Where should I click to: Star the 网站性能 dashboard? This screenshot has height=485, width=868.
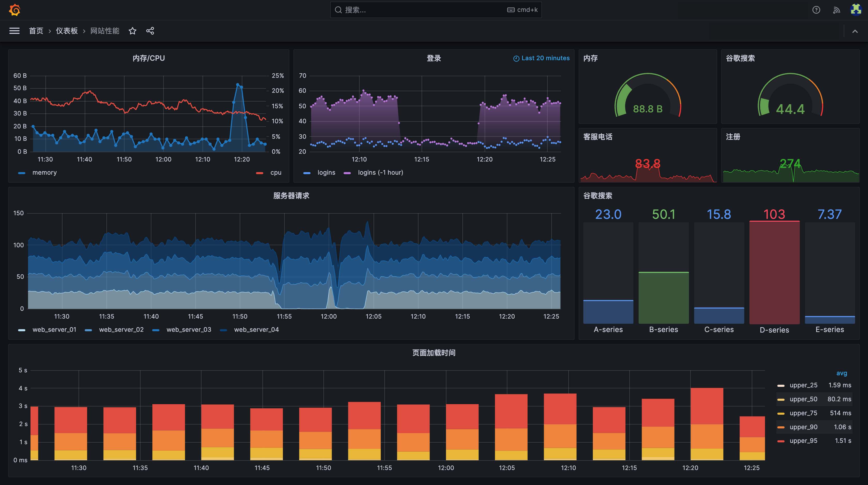coord(133,31)
